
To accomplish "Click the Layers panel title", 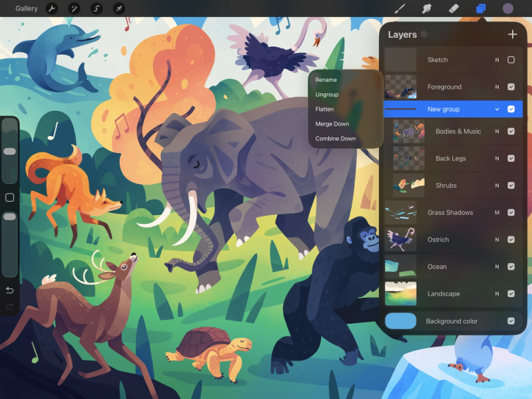I will (403, 35).
